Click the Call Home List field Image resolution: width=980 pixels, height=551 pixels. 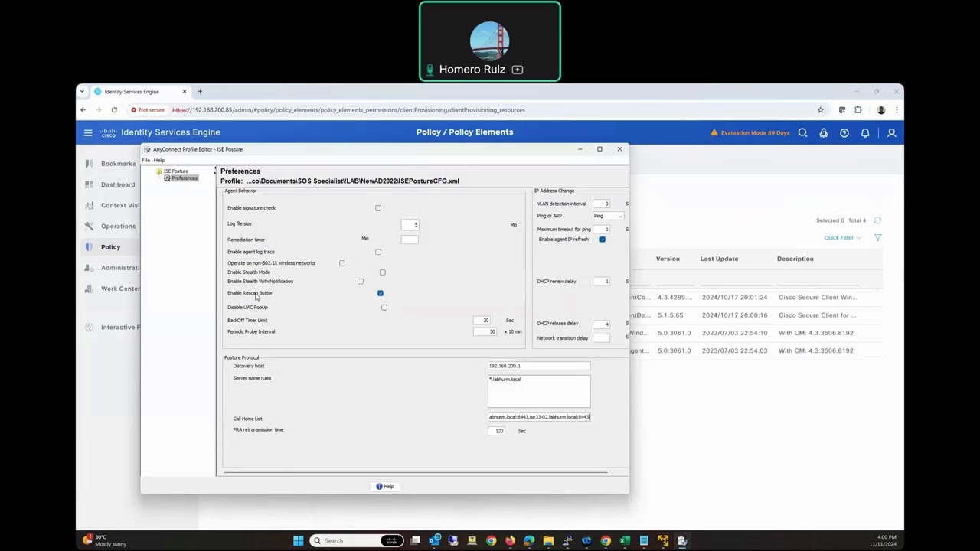pos(539,417)
